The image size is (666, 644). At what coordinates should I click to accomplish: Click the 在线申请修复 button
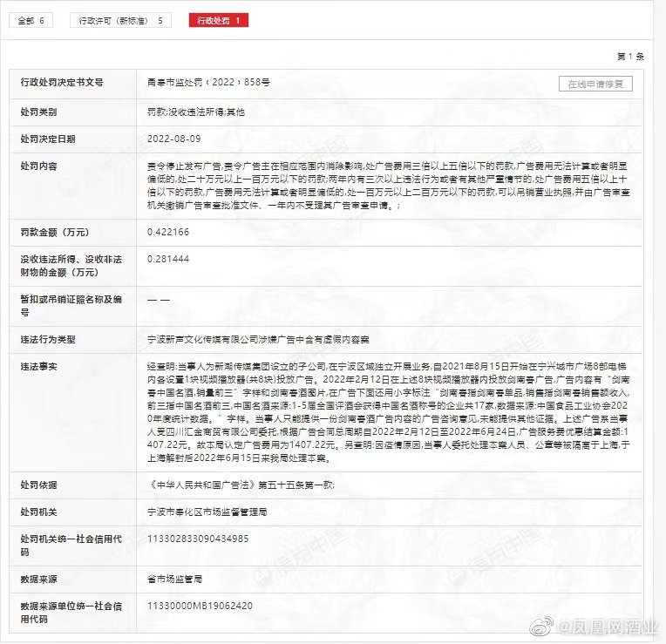595,84
